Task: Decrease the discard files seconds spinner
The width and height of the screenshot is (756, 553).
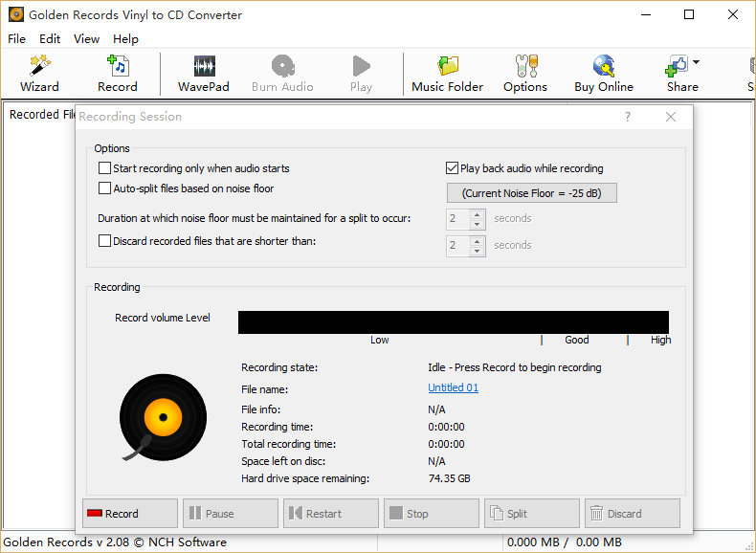Action: (478, 251)
